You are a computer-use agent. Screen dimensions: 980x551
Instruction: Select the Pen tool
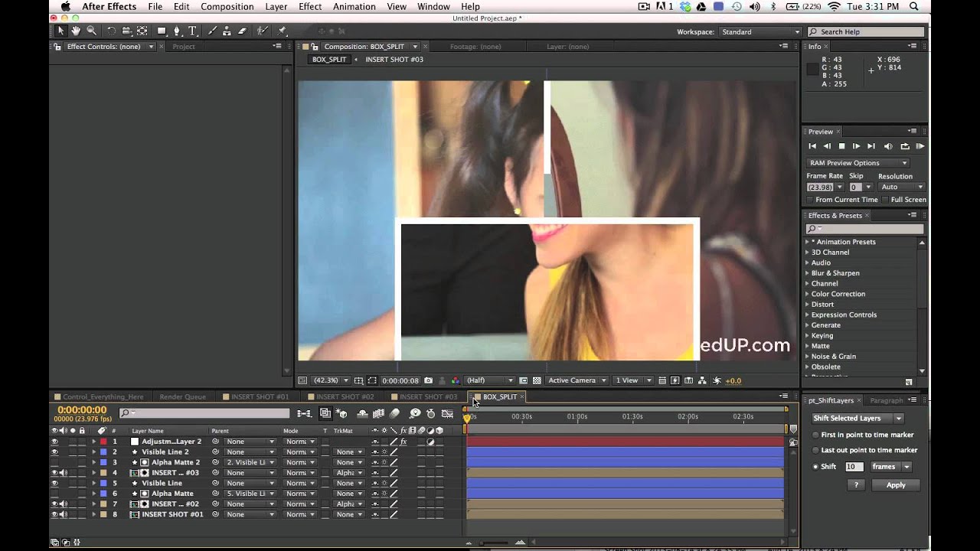click(177, 31)
